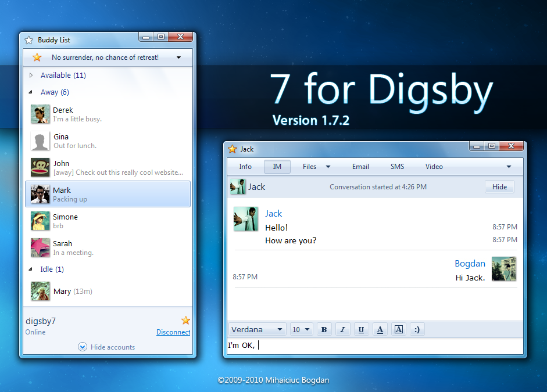Click the star icon in the status bar

[x=37, y=57]
